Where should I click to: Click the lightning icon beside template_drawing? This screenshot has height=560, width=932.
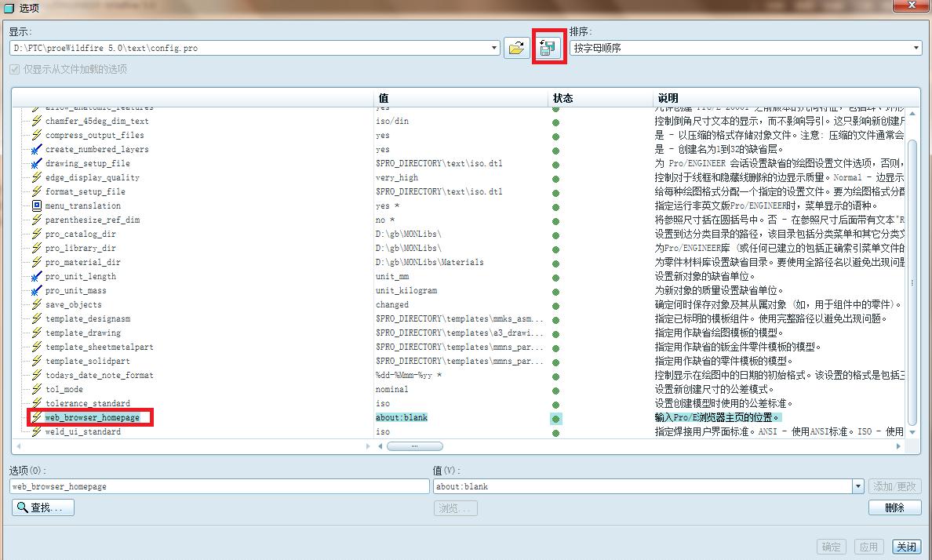(38, 333)
